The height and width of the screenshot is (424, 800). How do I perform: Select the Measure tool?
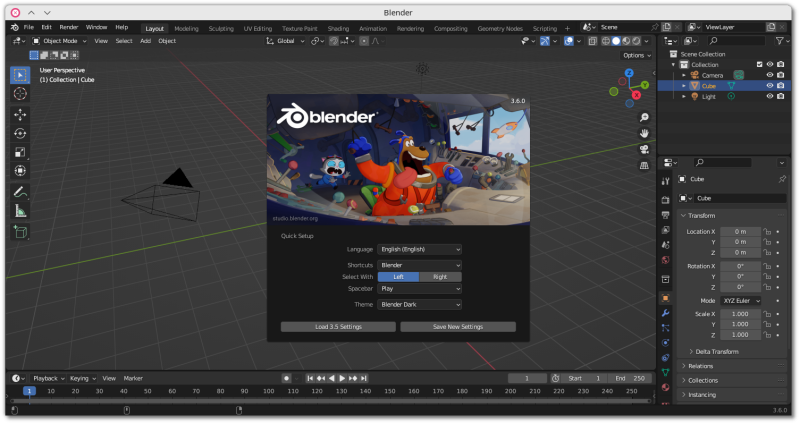tap(20, 211)
